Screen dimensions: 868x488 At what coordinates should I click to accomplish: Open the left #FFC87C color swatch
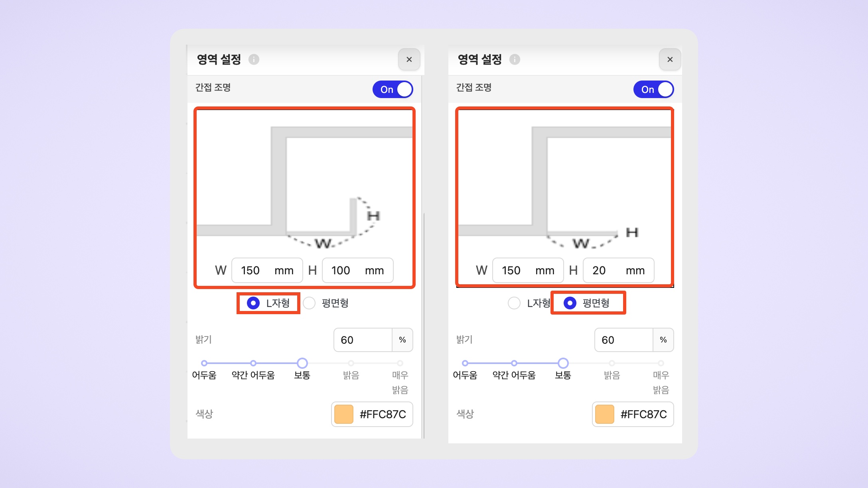(x=344, y=414)
